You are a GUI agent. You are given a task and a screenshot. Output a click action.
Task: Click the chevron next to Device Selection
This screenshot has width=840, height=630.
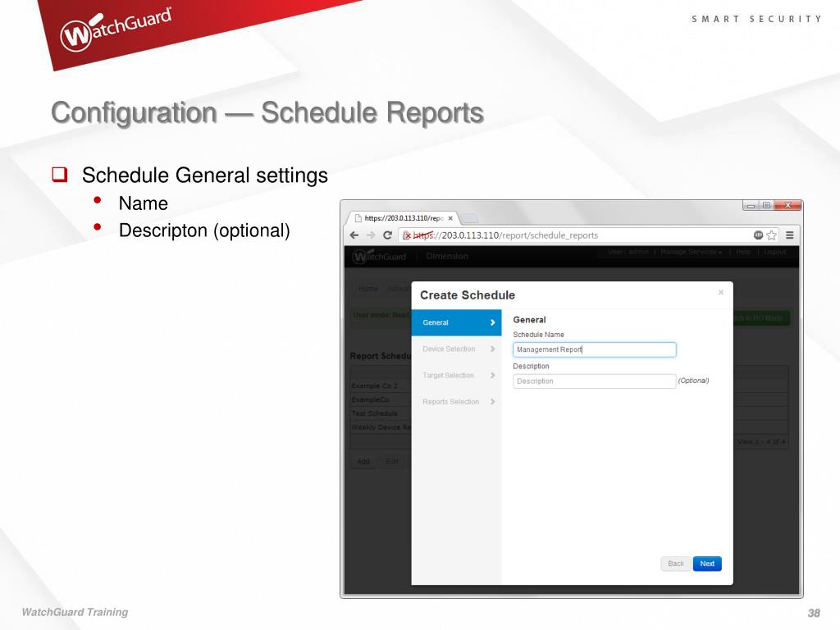(x=492, y=349)
